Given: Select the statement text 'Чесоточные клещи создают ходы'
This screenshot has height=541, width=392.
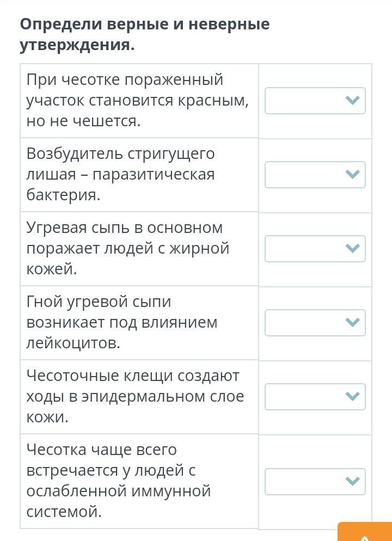Looking at the screenshot, I should (x=135, y=396).
